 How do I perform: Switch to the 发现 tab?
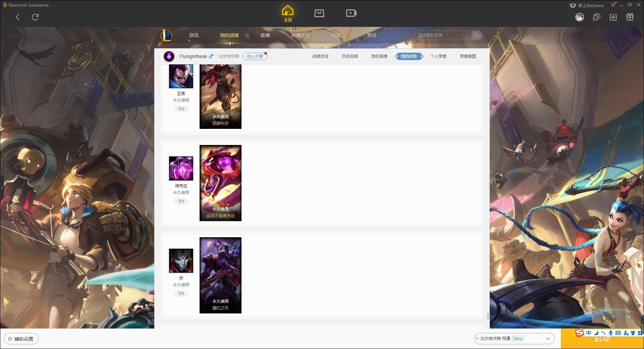pyautogui.click(x=336, y=35)
